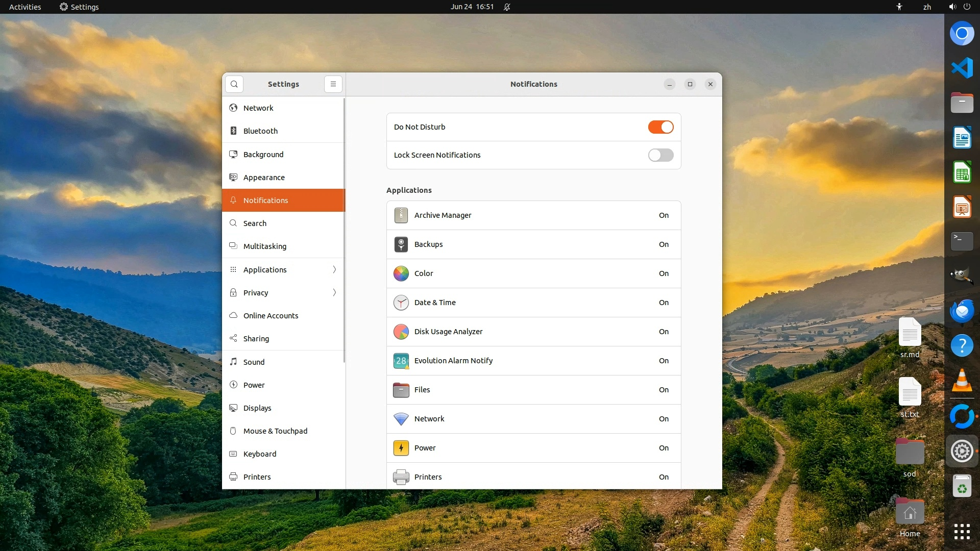Click the search icon in Settings header
Screen dimensions: 980x551
pyautogui.click(x=234, y=84)
